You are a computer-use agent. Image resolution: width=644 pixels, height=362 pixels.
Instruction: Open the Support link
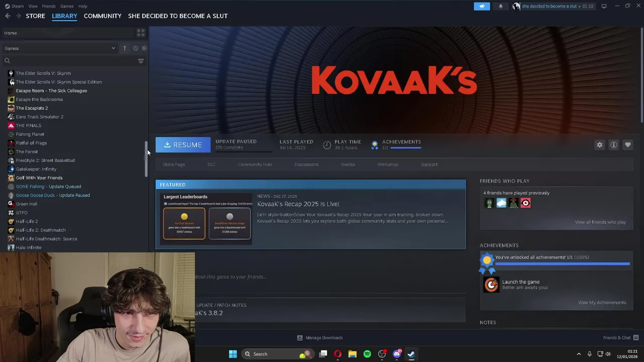tap(429, 164)
